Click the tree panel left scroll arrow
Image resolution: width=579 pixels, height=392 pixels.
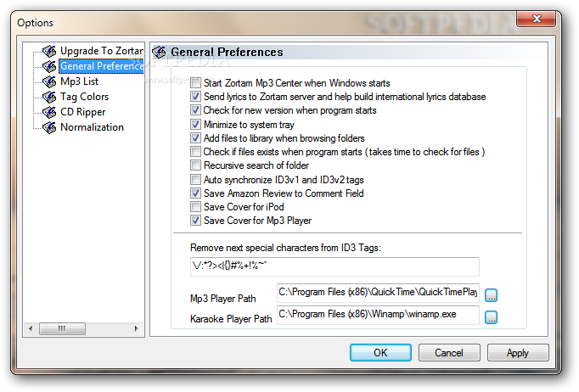click(31, 328)
